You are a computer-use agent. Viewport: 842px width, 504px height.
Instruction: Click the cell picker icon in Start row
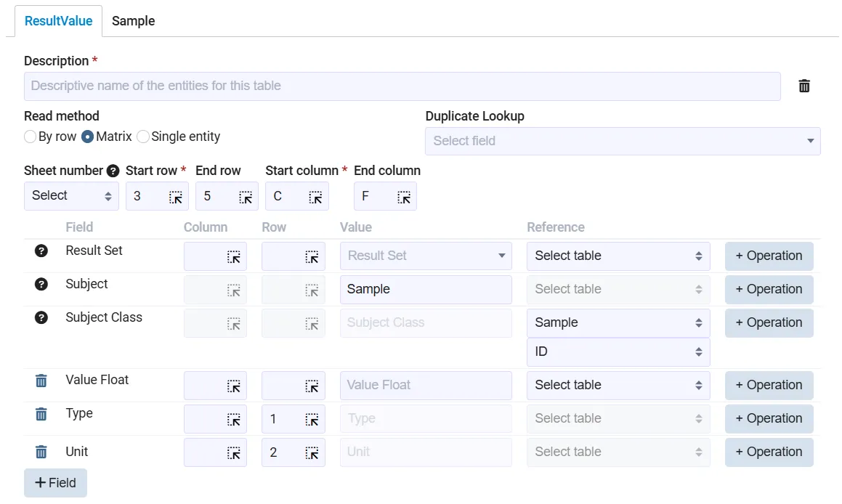click(x=176, y=197)
